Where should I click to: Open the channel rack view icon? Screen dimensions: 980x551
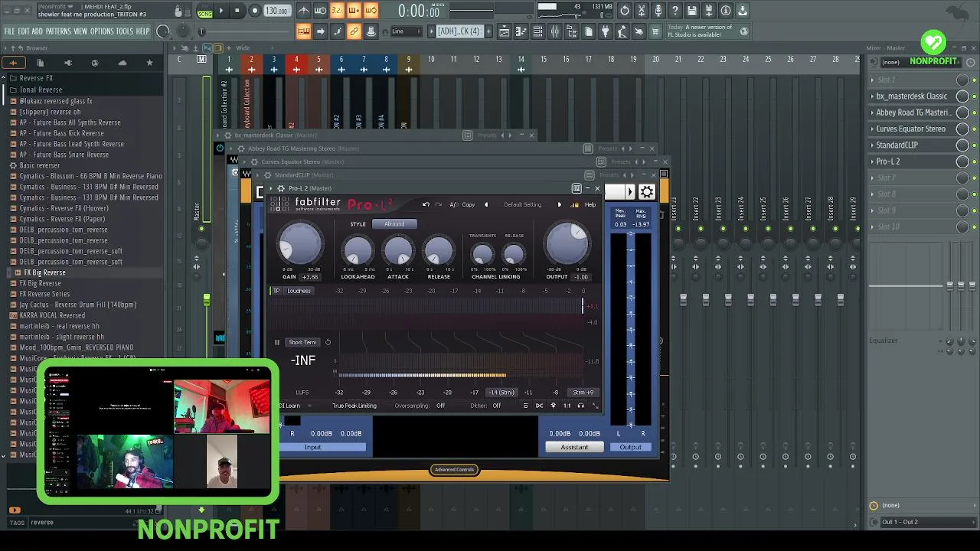tap(538, 31)
